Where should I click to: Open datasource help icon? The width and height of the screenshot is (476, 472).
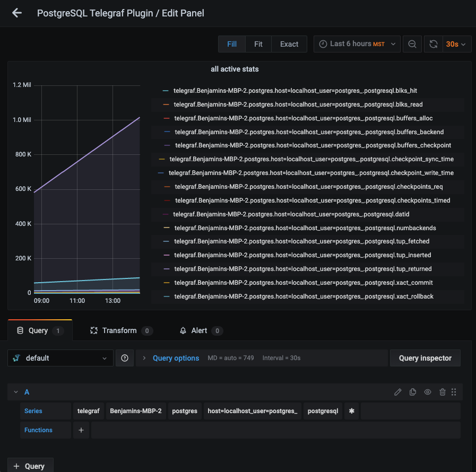coord(125,358)
